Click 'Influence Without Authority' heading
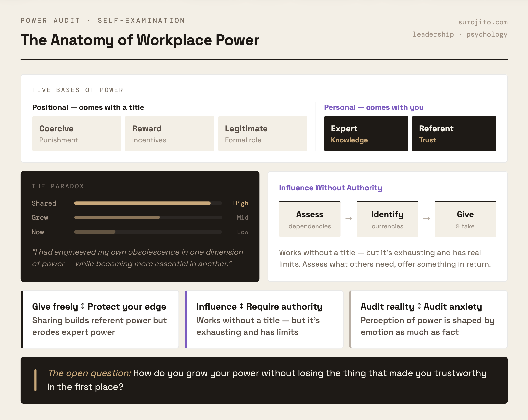Viewport: 528px width, 420px height. point(330,188)
